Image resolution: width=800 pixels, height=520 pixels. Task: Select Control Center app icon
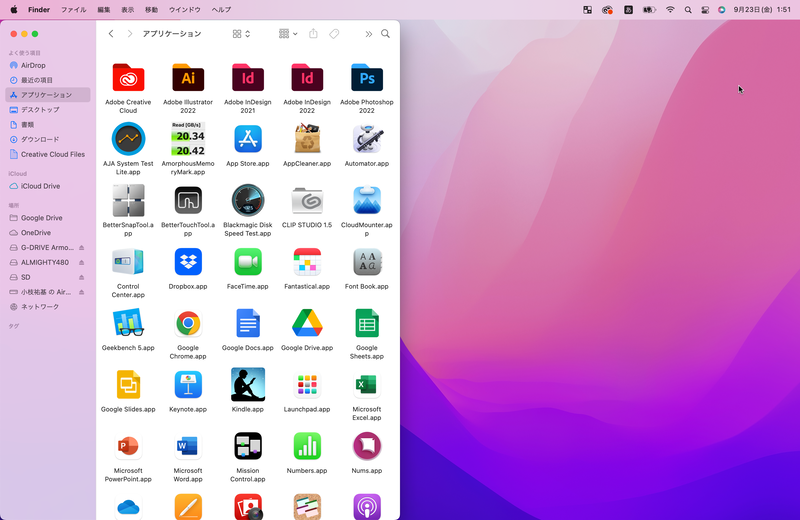coord(128,262)
